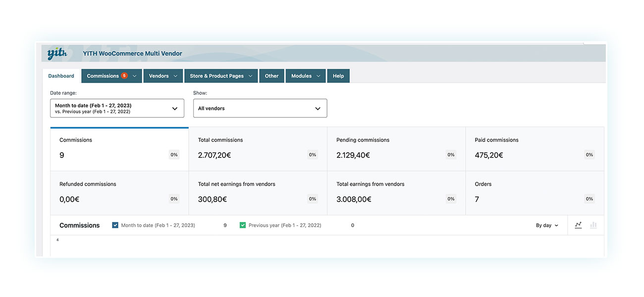The image size is (644, 297).
Task: Click percentage badge on Total commissions card
Action: point(313,155)
